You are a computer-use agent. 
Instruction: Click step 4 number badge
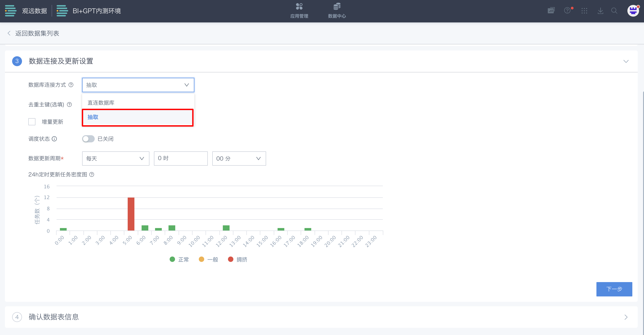point(17,317)
